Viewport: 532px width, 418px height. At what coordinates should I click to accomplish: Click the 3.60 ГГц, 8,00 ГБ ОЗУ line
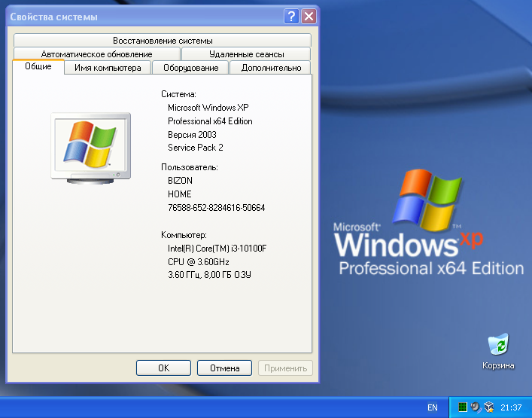click(209, 274)
